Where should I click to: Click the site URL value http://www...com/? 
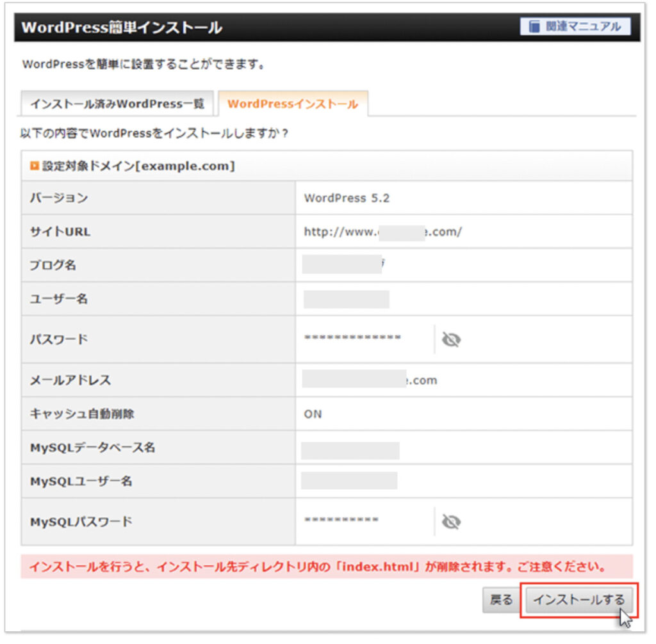tap(383, 232)
